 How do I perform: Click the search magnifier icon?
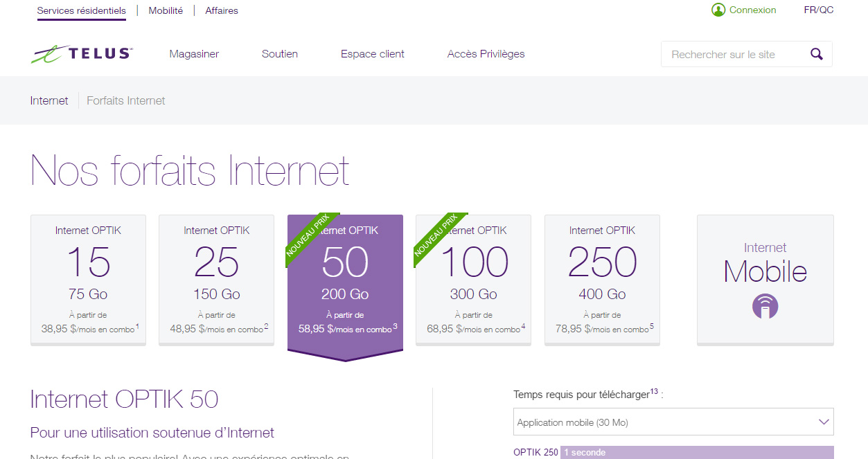pyautogui.click(x=817, y=54)
